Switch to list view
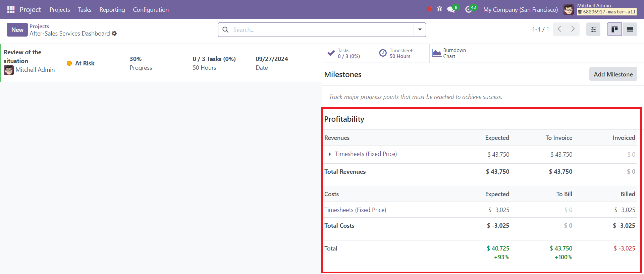The width and height of the screenshot is (644, 274). [x=630, y=30]
